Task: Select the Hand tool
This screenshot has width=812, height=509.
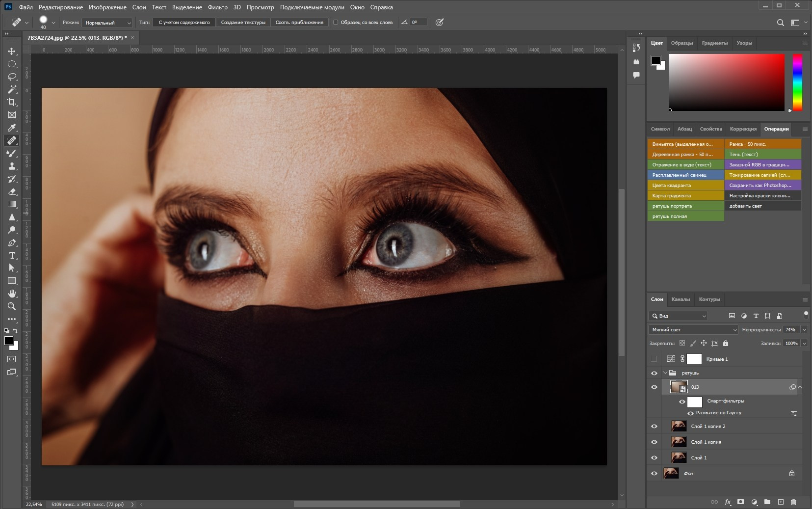Action: [12, 294]
